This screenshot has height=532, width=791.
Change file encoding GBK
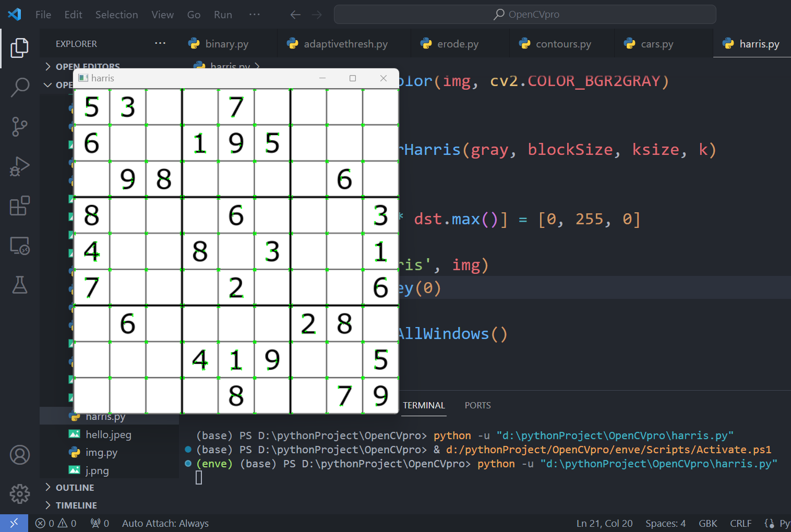click(708, 523)
